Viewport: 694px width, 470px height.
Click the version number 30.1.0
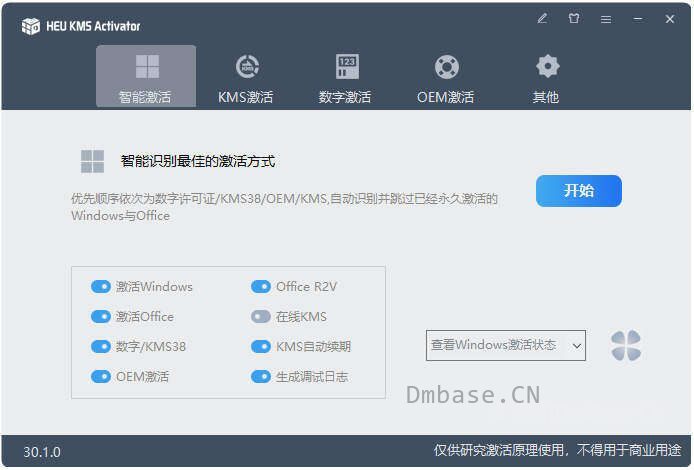(x=42, y=452)
